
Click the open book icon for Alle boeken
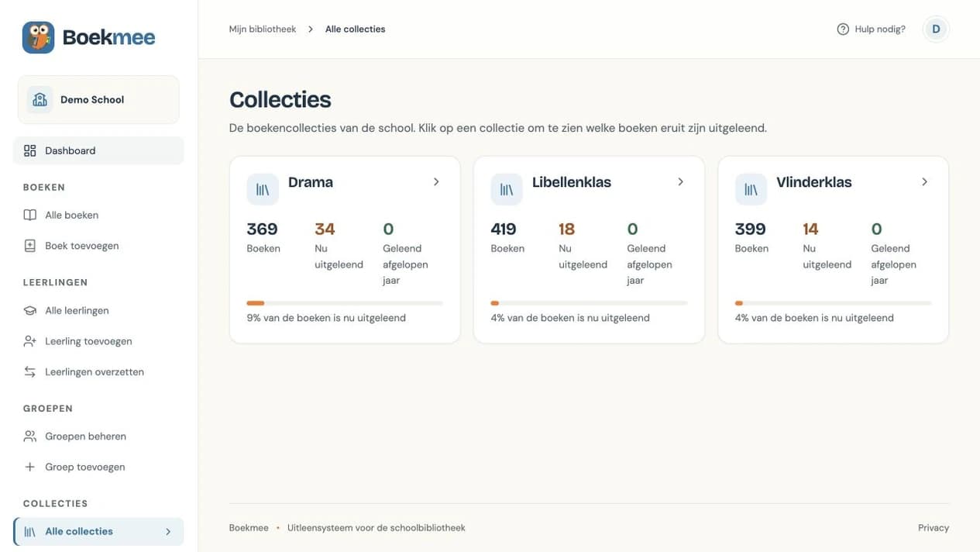29,215
